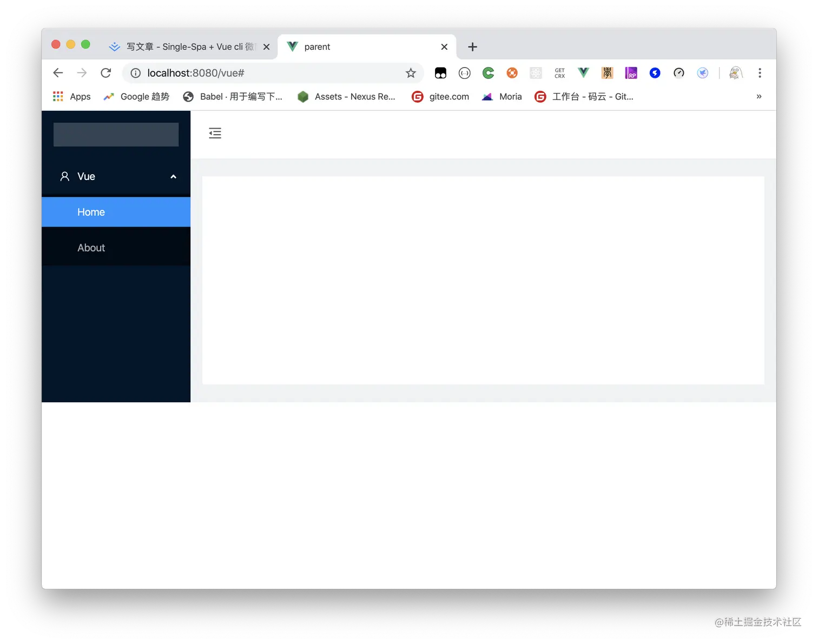Image resolution: width=818 pixels, height=644 pixels.
Task: Open the Google 趋势 bookmark
Action: coord(136,96)
